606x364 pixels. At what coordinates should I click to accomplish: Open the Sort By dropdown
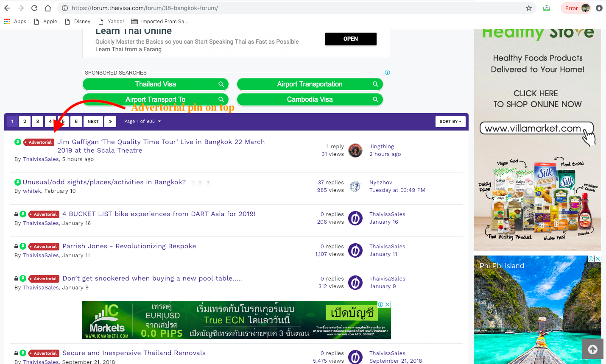[450, 122]
